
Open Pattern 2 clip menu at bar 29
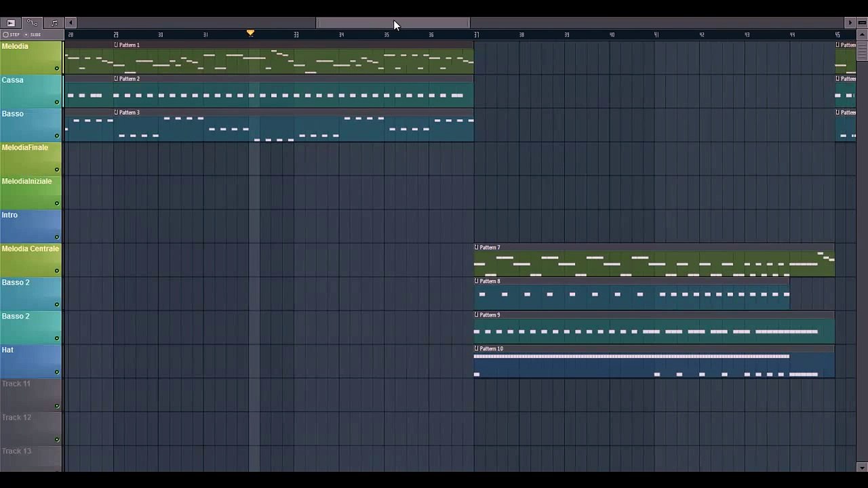pos(116,79)
